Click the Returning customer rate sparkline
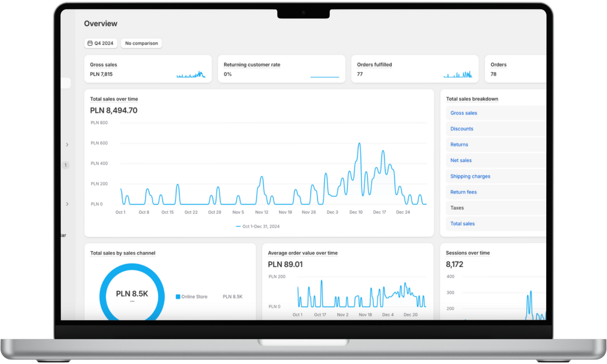Image resolution: width=607 pixels, height=364 pixels. click(324, 76)
